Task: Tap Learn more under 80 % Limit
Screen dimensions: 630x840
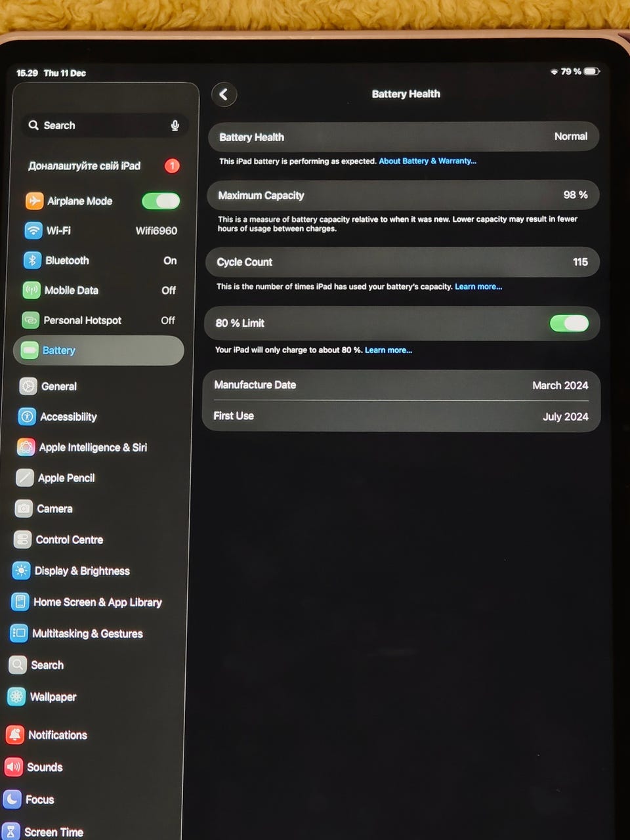Action: click(388, 350)
